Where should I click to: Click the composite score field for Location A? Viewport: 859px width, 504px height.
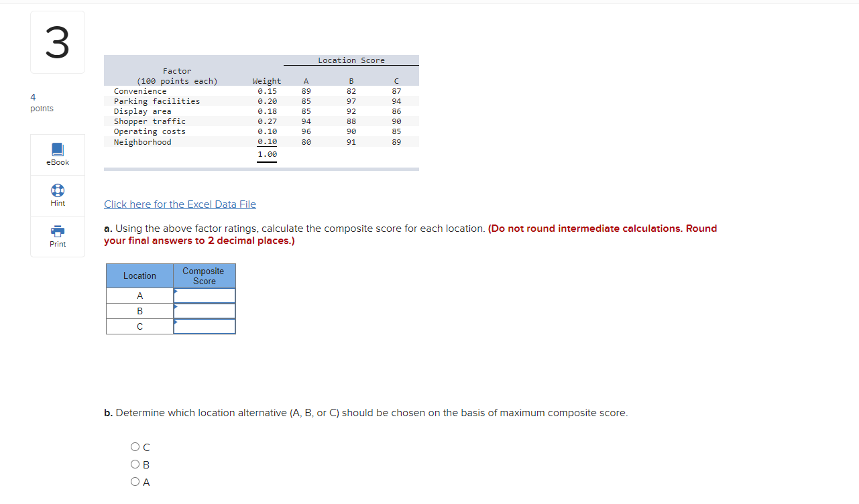[x=205, y=296]
